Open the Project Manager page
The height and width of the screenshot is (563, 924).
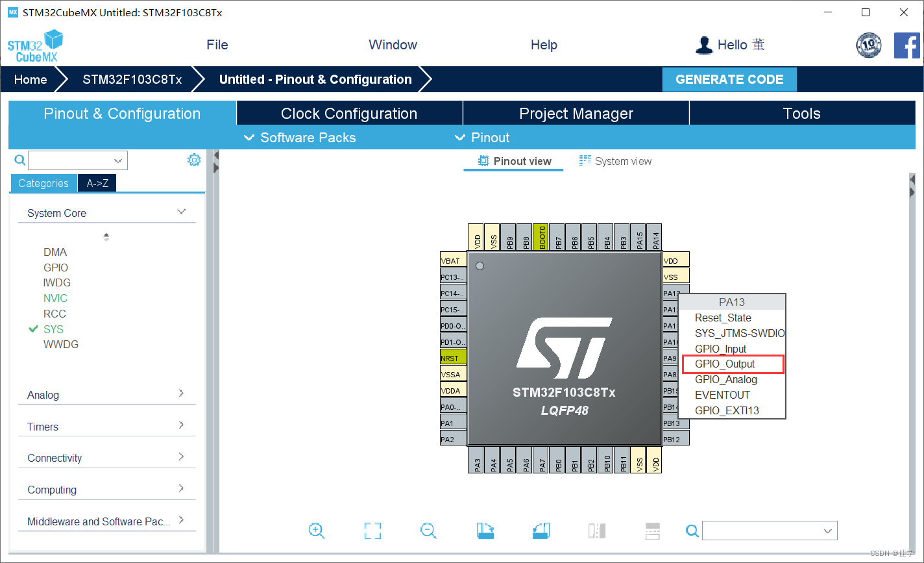(575, 113)
